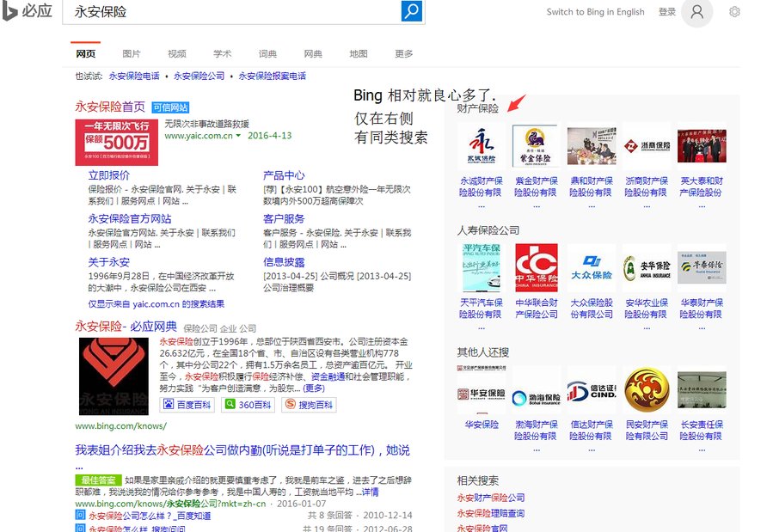Click the user profile avatar
The width and height of the screenshot is (773, 532).
coord(696,12)
